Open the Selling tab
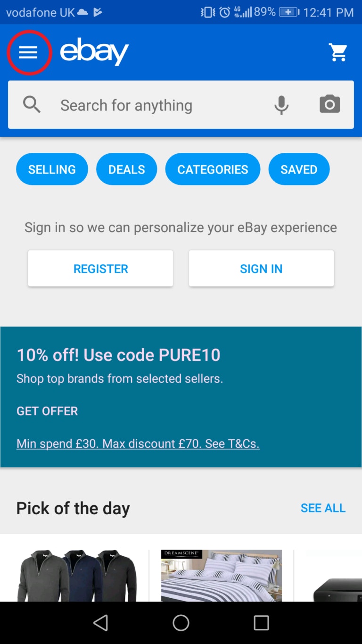 coord(52,169)
